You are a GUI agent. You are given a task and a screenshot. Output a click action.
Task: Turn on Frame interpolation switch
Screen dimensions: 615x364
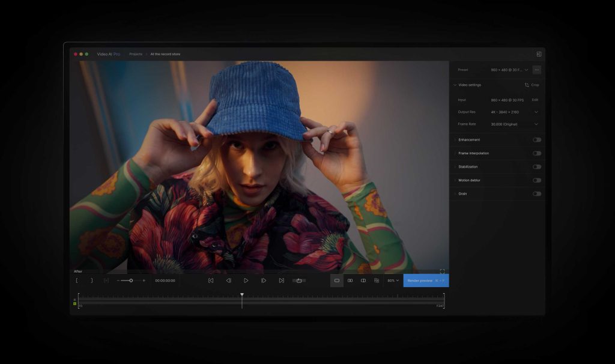[537, 153]
